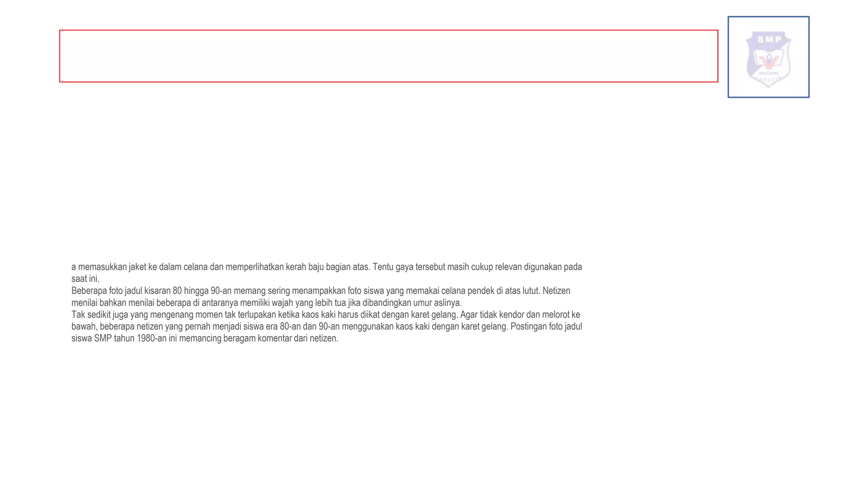
Task: Select the empty red-outlined title box
Action: 389,56
